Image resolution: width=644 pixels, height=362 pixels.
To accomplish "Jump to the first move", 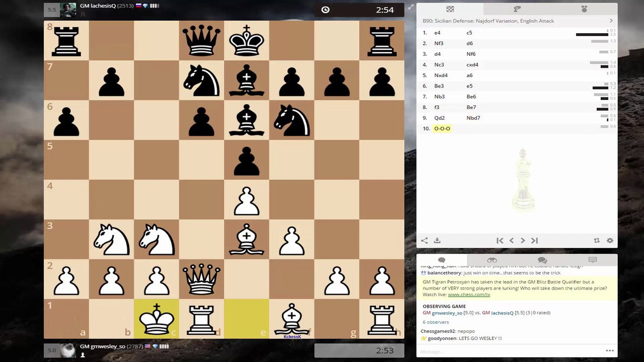I will click(x=500, y=241).
